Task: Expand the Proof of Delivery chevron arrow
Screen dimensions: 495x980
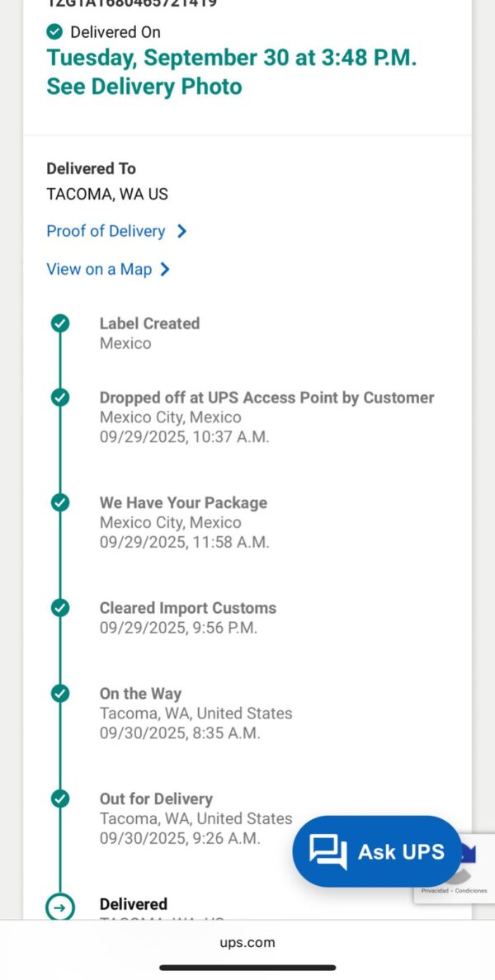Action: coord(182,232)
